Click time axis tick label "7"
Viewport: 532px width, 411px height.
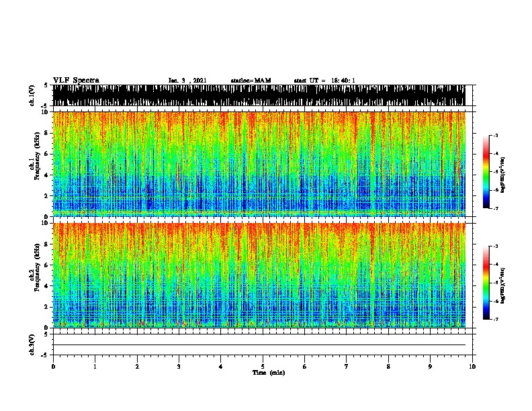click(x=347, y=367)
